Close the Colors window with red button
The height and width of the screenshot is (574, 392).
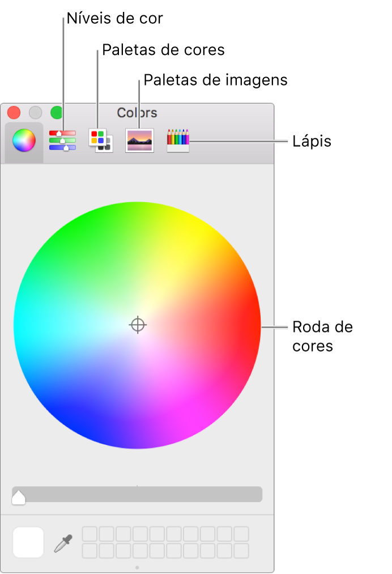point(14,113)
